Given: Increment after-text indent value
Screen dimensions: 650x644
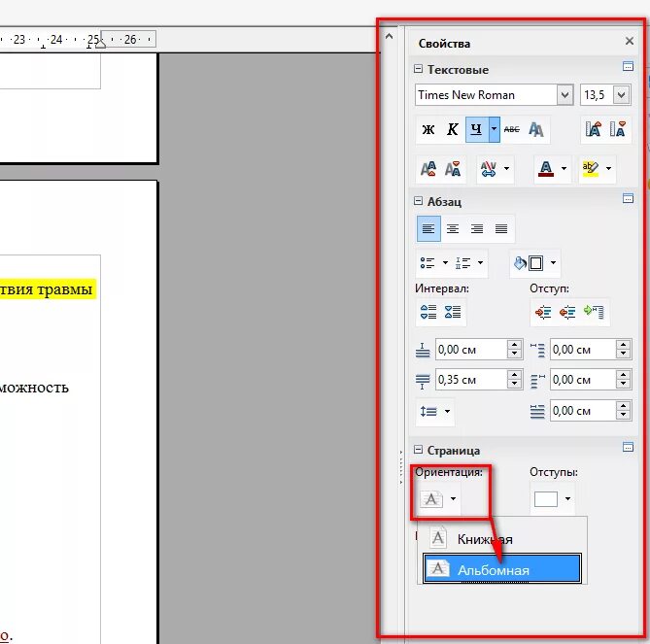Looking at the screenshot, I should pos(624,375).
